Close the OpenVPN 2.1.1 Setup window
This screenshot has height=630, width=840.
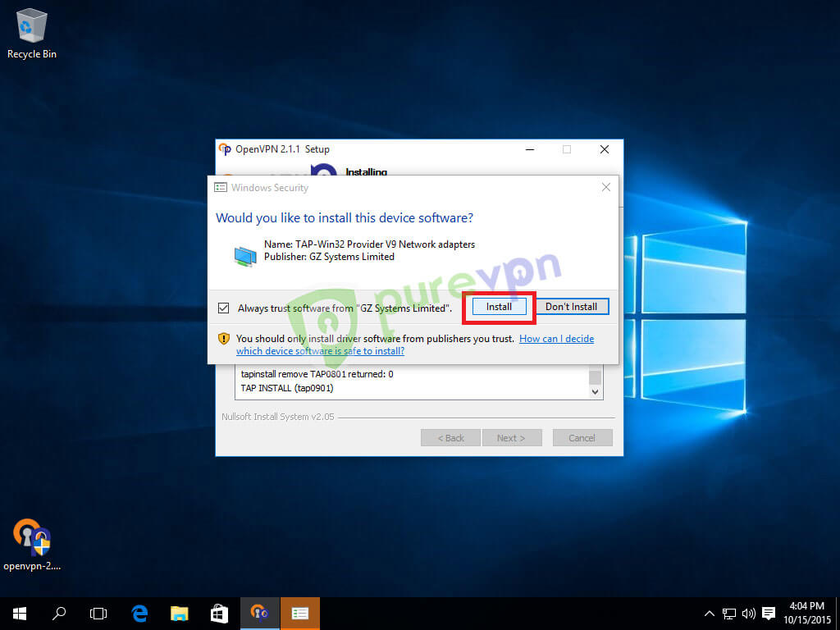(605, 149)
